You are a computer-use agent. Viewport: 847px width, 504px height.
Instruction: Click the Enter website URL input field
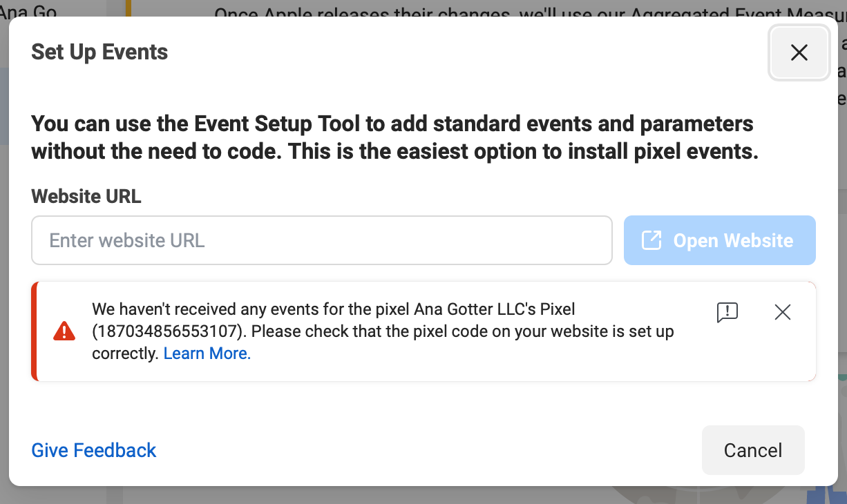click(x=321, y=240)
